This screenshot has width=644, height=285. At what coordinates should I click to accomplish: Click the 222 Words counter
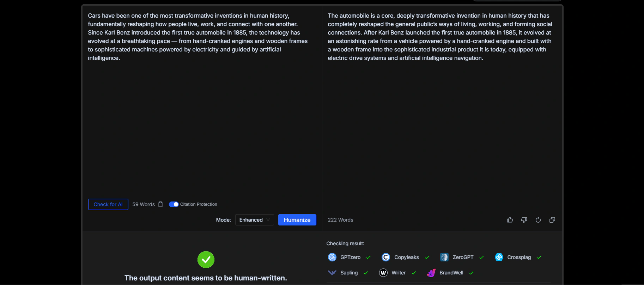(x=340, y=220)
